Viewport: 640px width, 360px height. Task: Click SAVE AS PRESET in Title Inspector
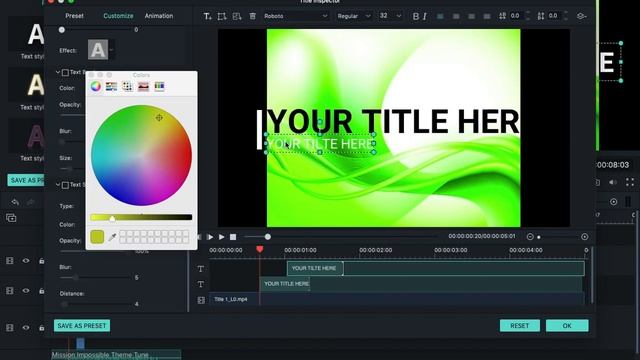[82, 326]
